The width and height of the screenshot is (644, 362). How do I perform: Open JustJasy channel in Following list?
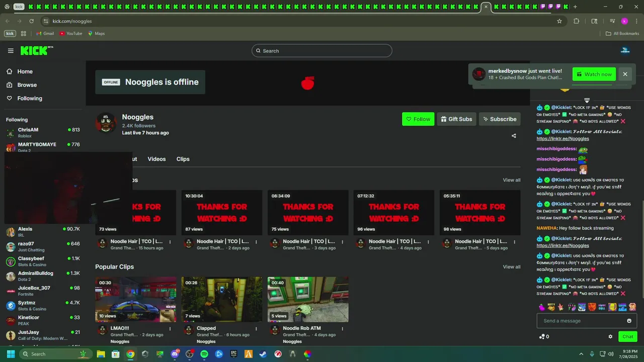pyautogui.click(x=43, y=335)
